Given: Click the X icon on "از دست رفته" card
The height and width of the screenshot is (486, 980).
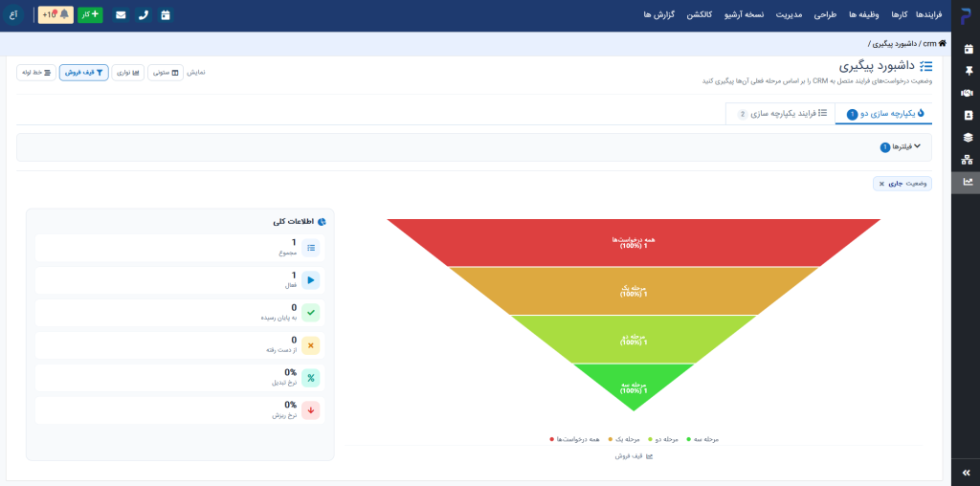Looking at the screenshot, I should [x=311, y=345].
